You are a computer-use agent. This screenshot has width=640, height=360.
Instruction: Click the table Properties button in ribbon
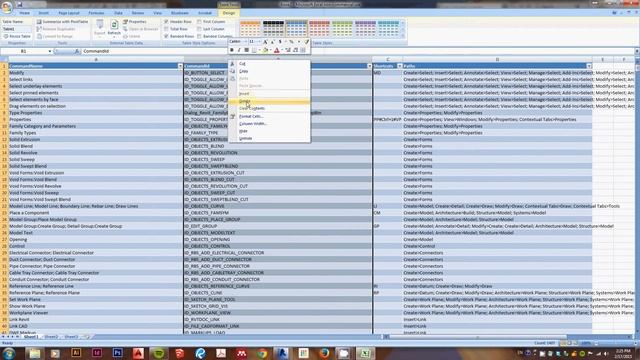pos(135,22)
